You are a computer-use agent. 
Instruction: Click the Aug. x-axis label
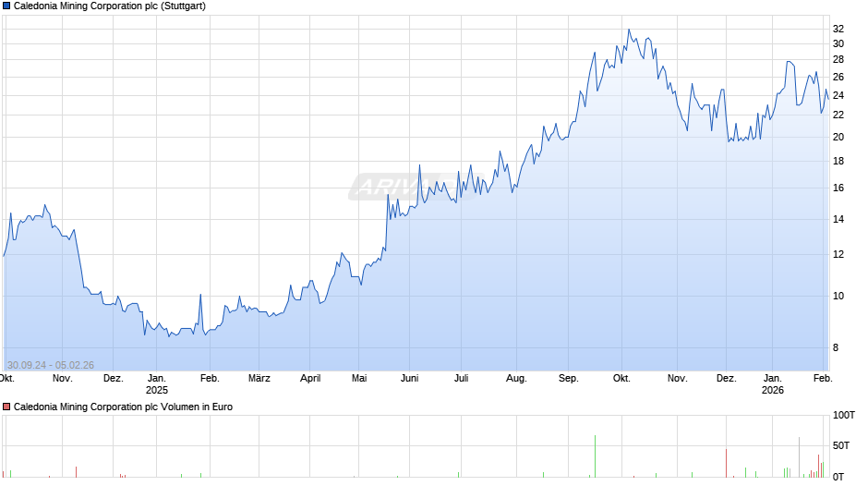coord(516,379)
